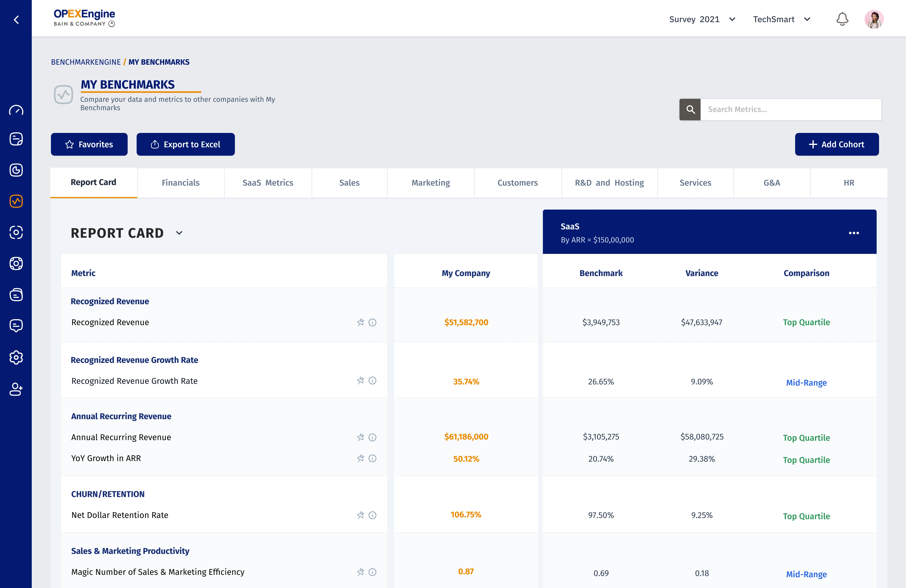Open the chat message icon in sidebar
This screenshot has width=906, height=588.
pyautogui.click(x=16, y=326)
